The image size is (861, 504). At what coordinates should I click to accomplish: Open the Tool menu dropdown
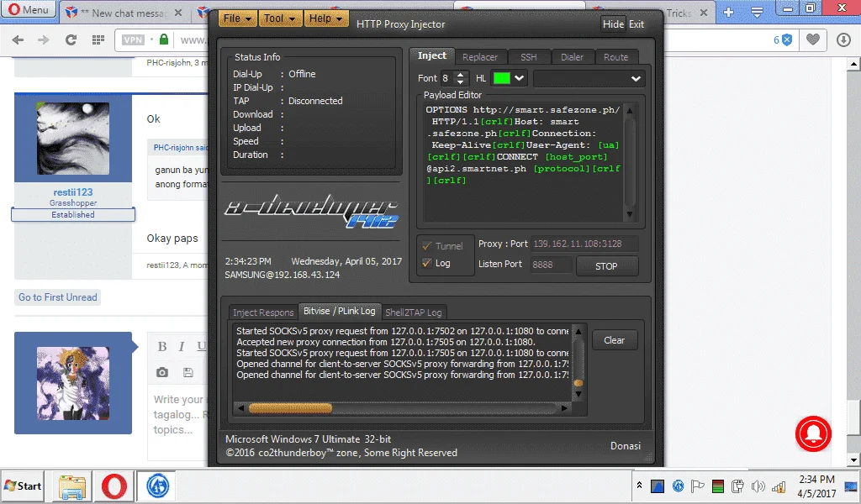pos(279,18)
